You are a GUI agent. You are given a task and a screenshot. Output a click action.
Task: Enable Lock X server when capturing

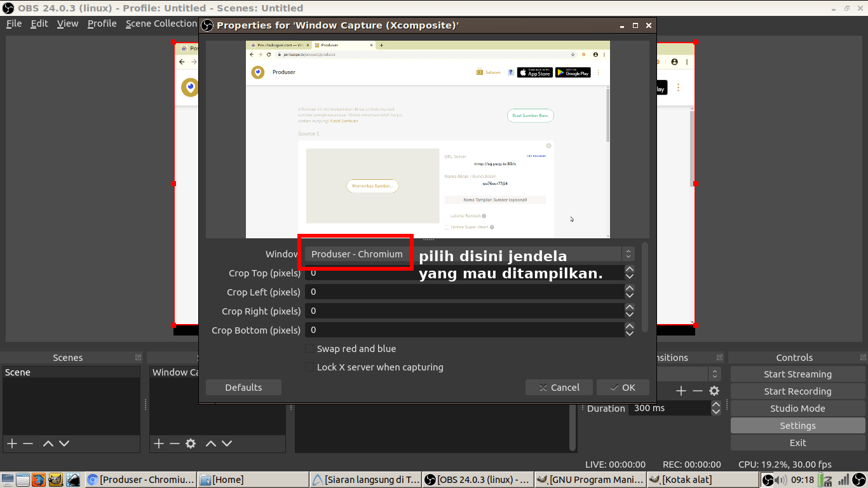309,367
